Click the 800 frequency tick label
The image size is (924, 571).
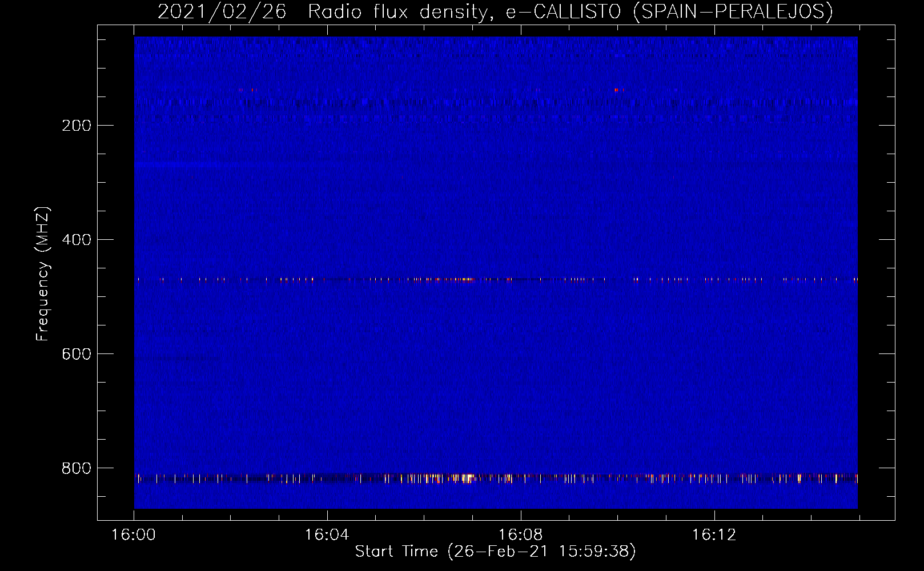click(x=77, y=468)
